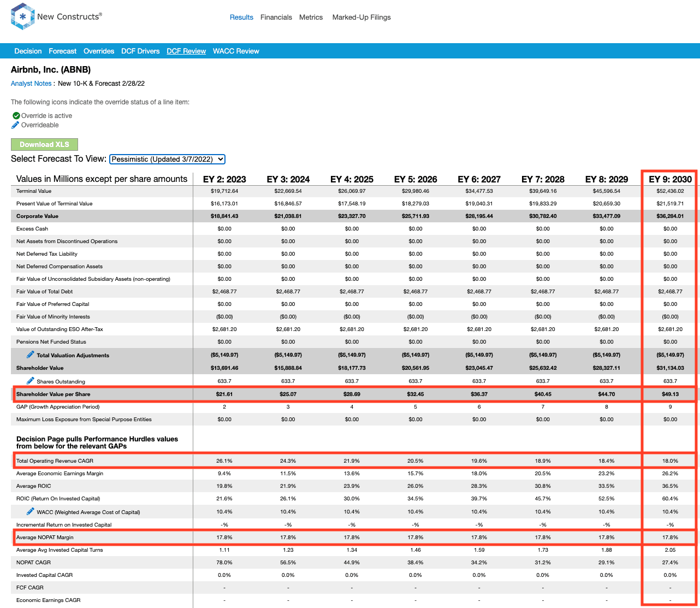Click the WACC (Weighted Average Cost of Capital) label
Screen dimensions: 700x608
tap(88, 512)
